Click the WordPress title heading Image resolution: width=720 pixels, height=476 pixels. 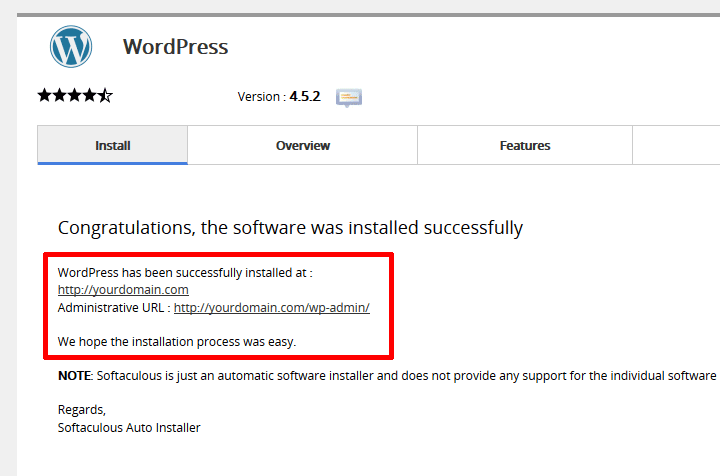pyautogui.click(x=175, y=47)
